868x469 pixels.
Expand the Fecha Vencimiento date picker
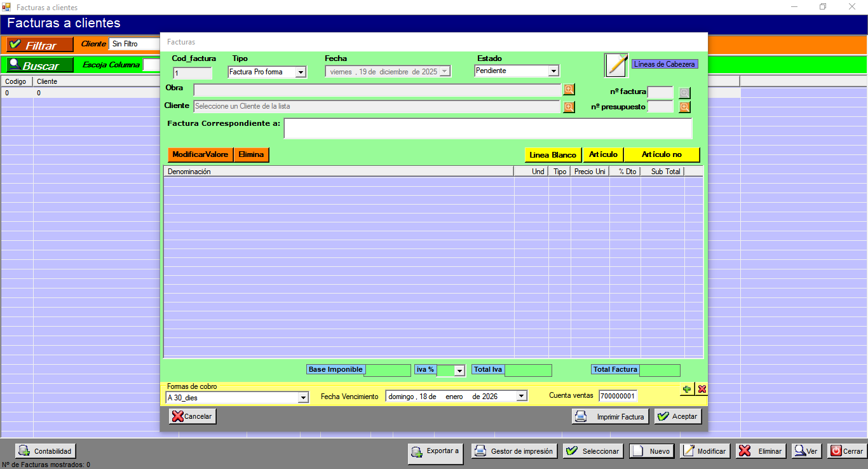[521, 397]
